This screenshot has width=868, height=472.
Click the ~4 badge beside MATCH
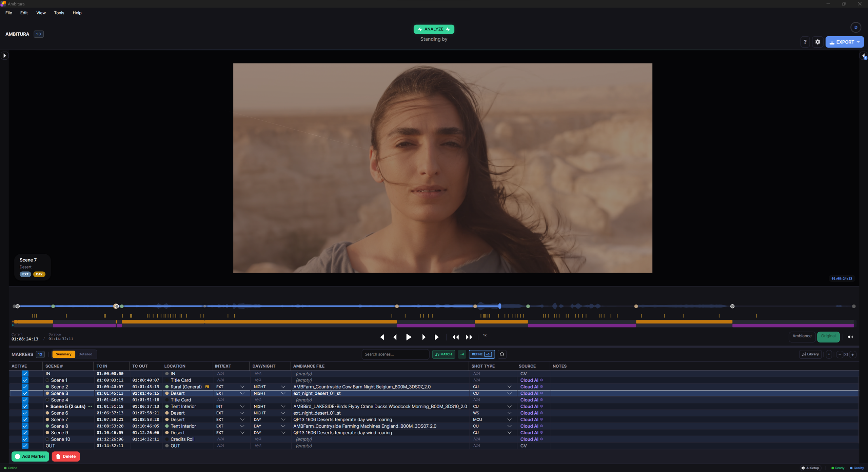pyautogui.click(x=462, y=354)
